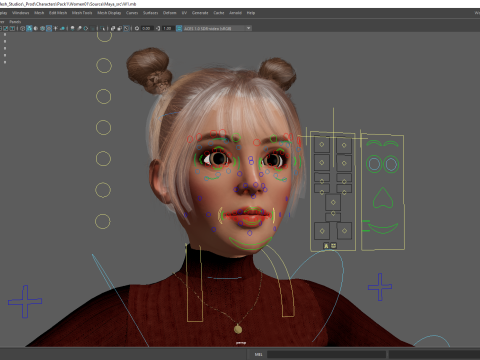Open the Panels menu of viewport
Viewport: 480px width, 360px height.
tap(15, 22)
